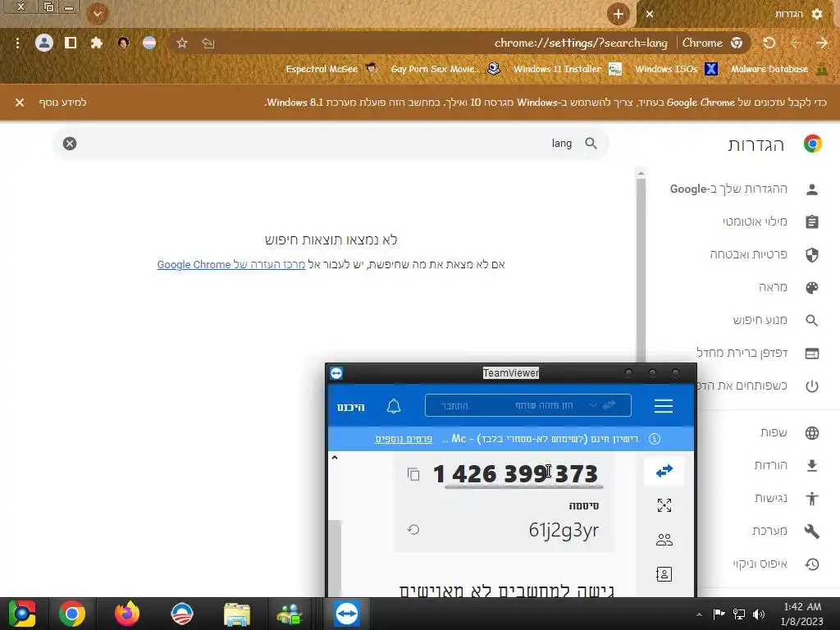The height and width of the screenshot is (630, 840).
Task: Toggle the Chrome side panel icon
Action: click(x=71, y=43)
